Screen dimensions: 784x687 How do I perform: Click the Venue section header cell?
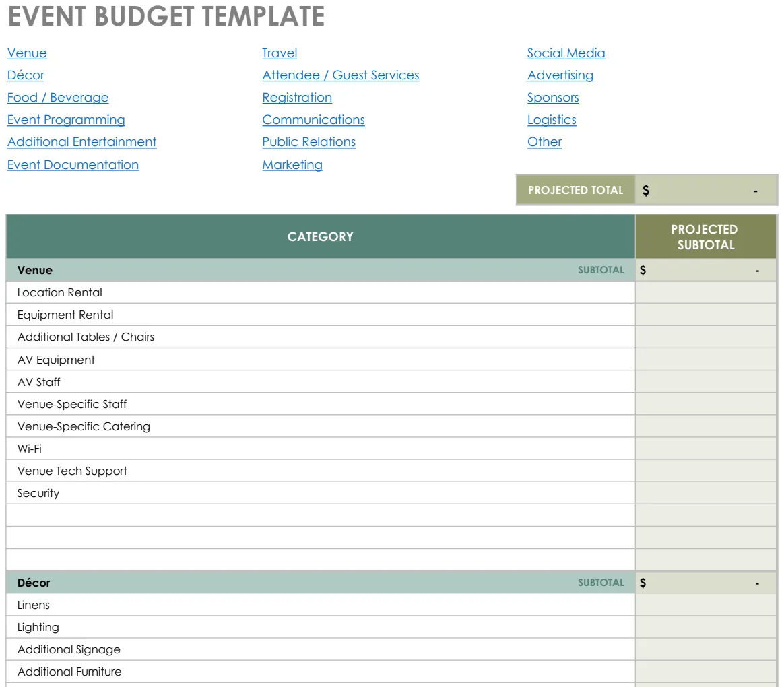[321, 270]
